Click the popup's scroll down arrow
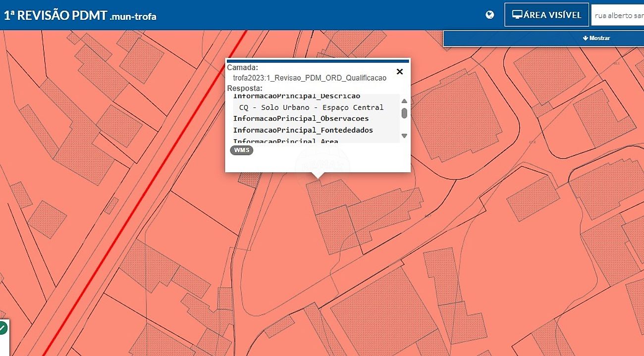This screenshot has height=356, width=644. [404, 136]
